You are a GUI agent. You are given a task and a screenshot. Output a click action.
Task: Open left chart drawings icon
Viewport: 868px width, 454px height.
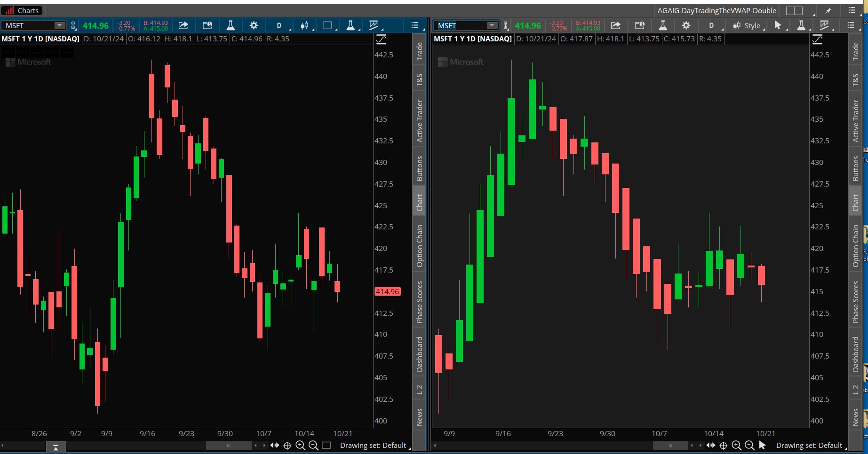(x=374, y=25)
